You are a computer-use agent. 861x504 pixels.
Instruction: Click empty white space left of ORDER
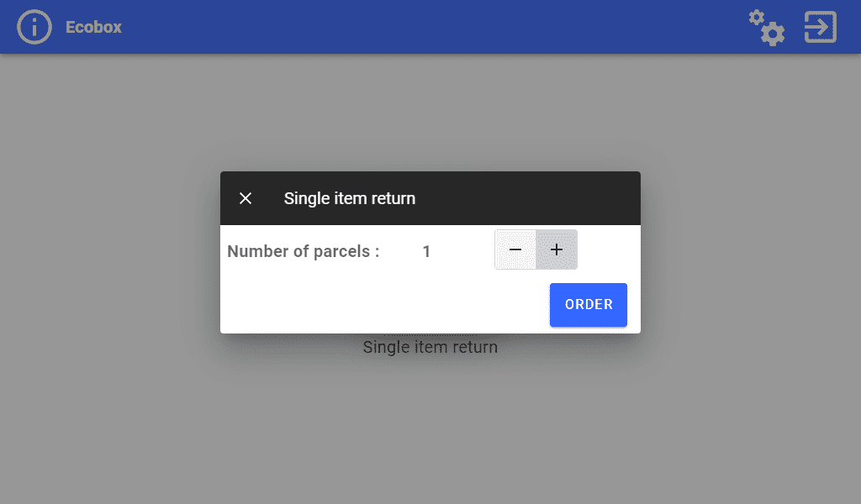(378, 304)
